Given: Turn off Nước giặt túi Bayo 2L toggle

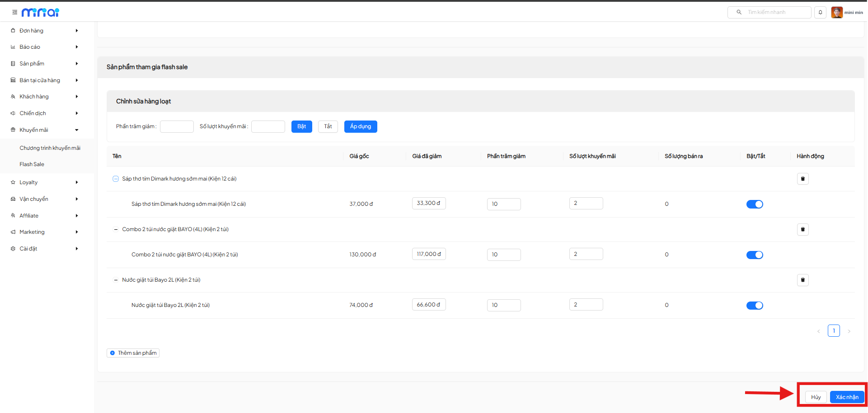Looking at the screenshot, I should (754, 306).
